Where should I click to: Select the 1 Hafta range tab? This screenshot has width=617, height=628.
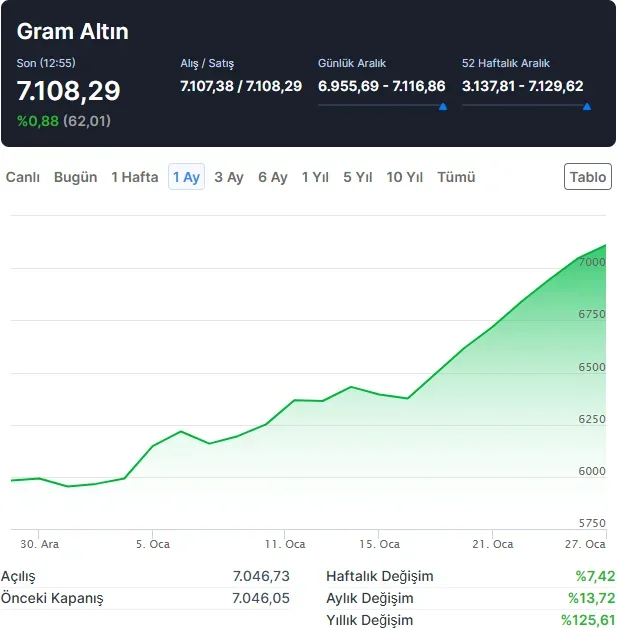tap(135, 177)
